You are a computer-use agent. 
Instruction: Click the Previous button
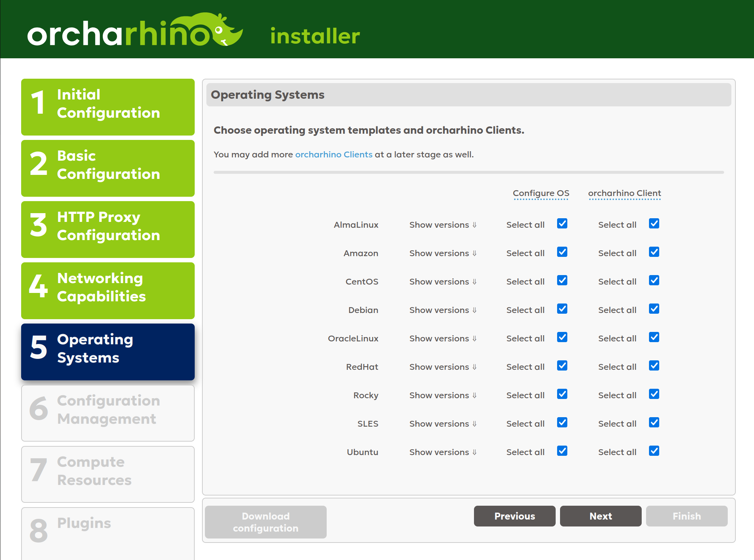[514, 516]
